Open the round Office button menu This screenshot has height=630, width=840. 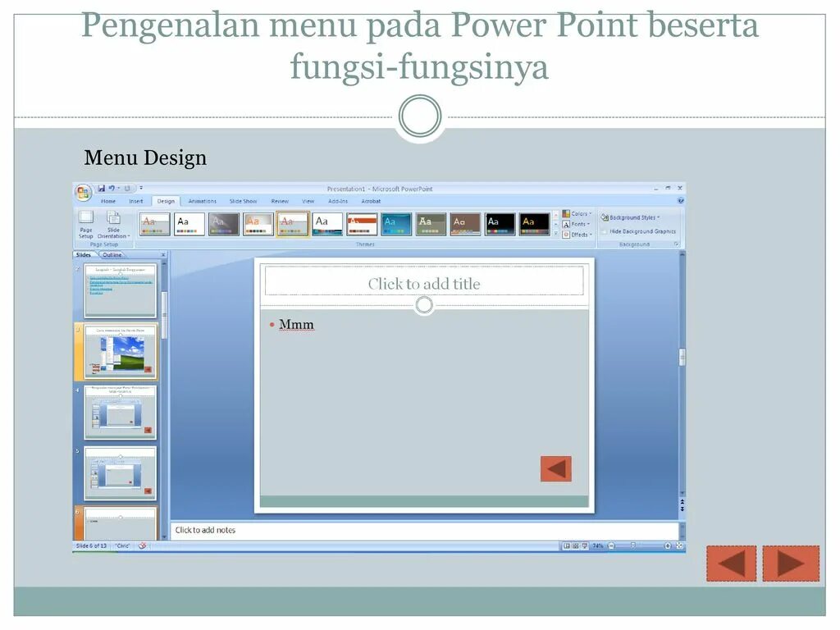click(x=83, y=192)
